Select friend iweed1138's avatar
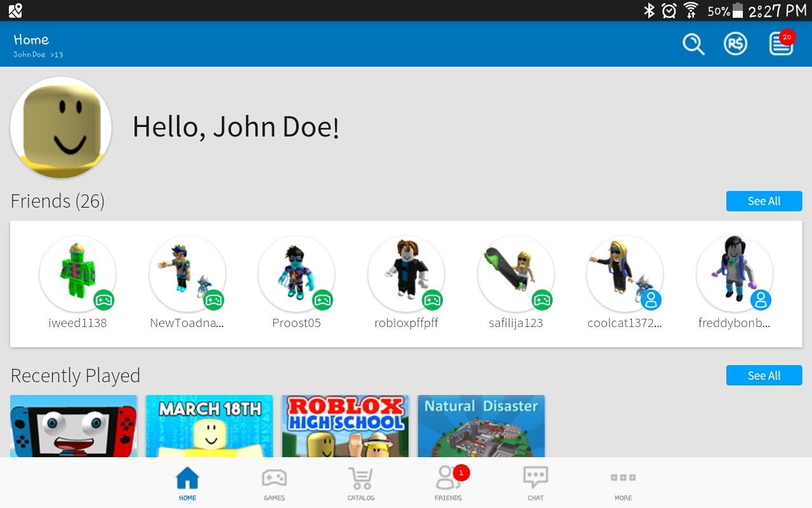 (77, 274)
